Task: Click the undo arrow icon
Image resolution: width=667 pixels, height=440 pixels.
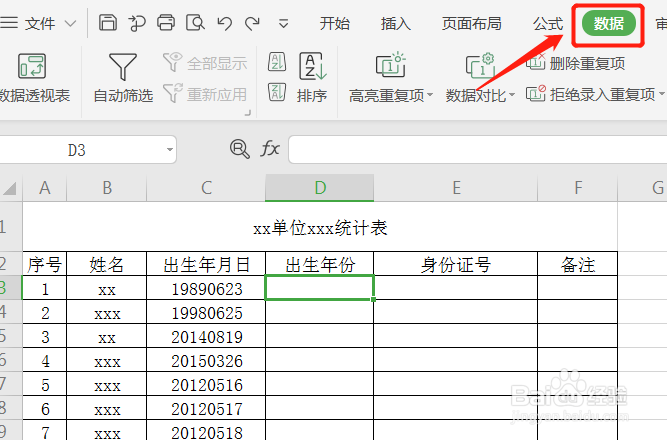Action: pyautogui.click(x=224, y=23)
